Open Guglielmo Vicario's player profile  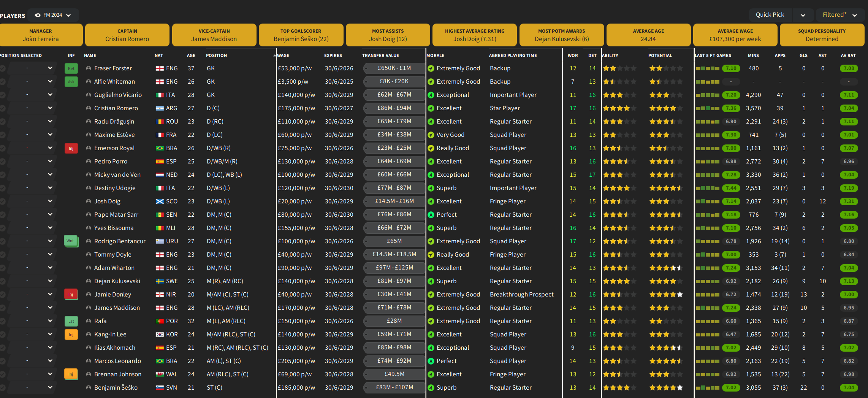[x=118, y=95]
